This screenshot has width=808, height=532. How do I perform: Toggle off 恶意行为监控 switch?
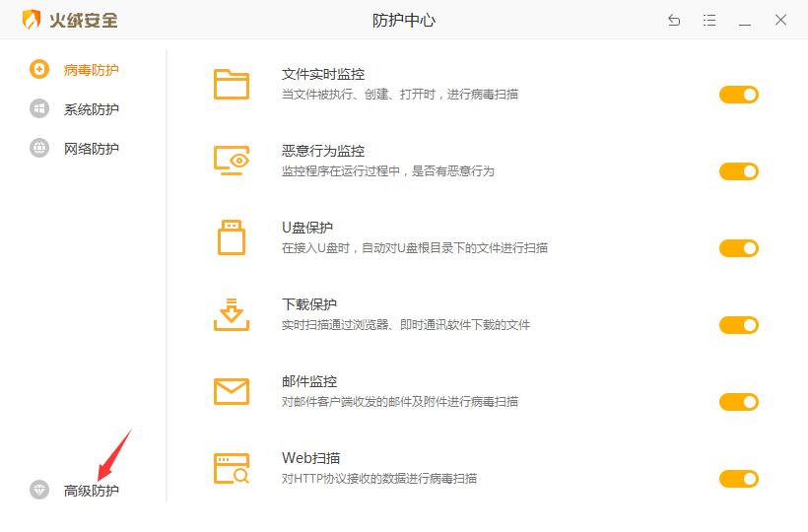(x=739, y=171)
